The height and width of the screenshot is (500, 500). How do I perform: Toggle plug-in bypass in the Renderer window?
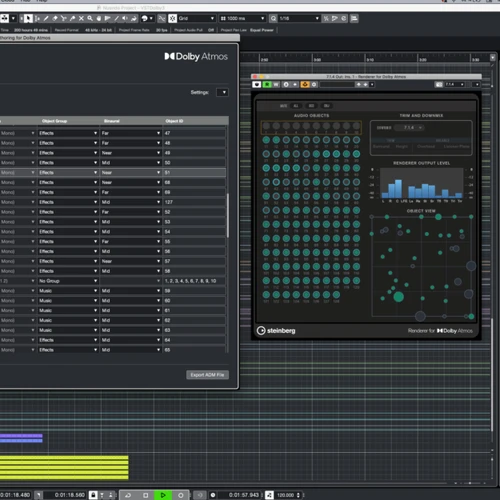coord(257,85)
